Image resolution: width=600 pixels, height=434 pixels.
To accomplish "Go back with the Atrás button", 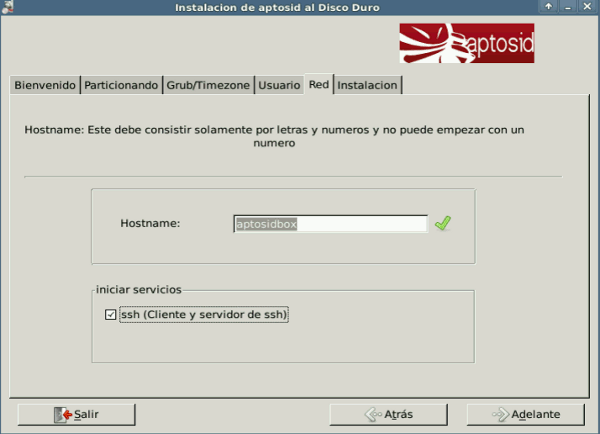I will pos(389,414).
